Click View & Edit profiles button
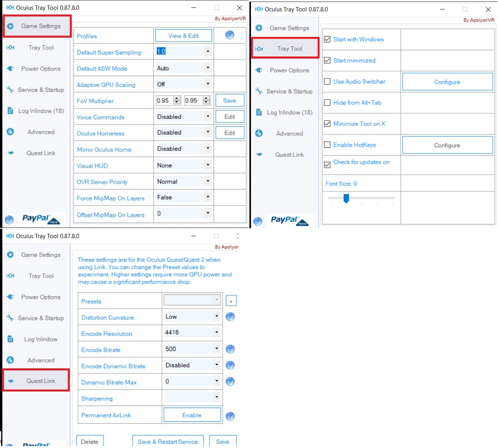The image size is (498, 448). tap(184, 36)
